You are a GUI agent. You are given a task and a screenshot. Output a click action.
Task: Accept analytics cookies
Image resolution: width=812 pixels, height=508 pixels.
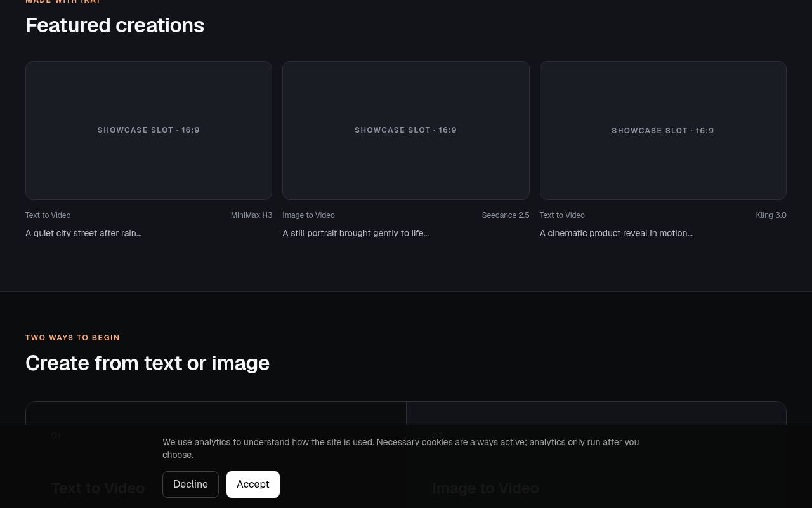pyautogui.click(x=252, y=485)
